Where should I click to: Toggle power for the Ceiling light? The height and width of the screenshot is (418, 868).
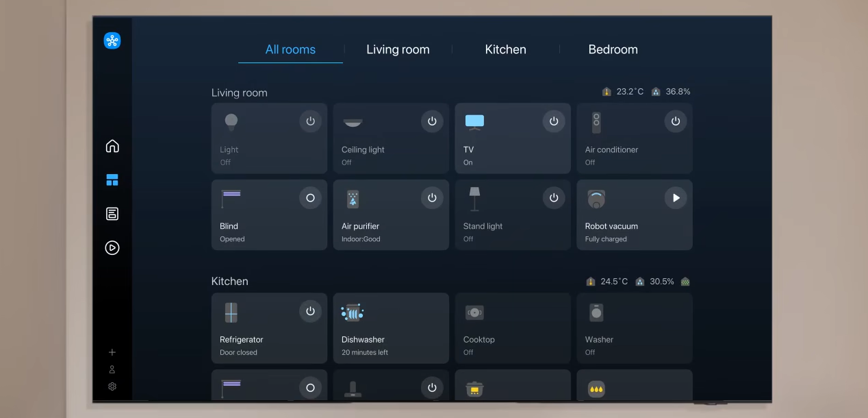click(432, 121)
